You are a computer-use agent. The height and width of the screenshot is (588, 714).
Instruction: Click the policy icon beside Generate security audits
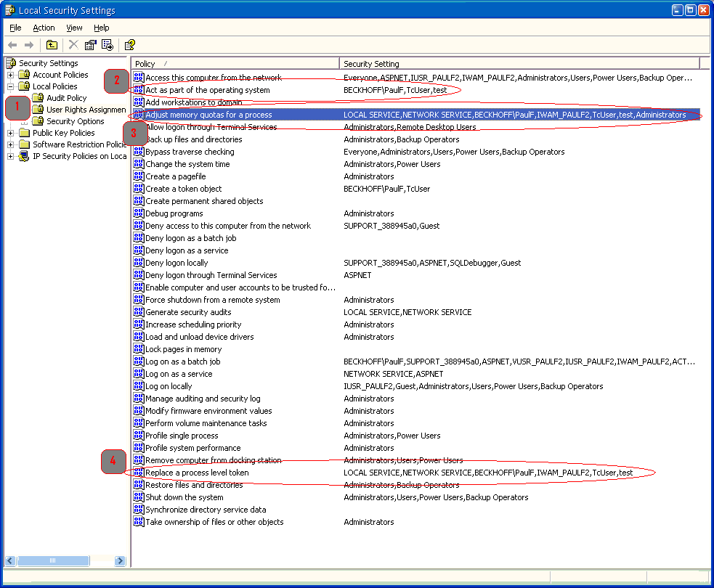pyautogui.click(x=139, y=311)
